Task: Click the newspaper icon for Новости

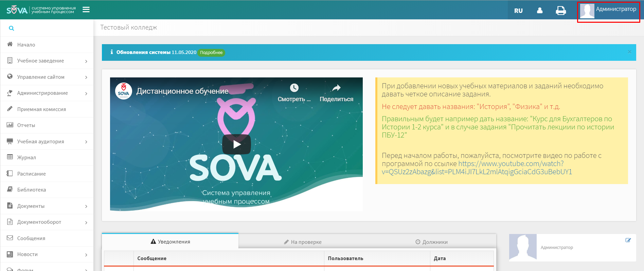Action: pyautogui.click(x=10, y=254)
